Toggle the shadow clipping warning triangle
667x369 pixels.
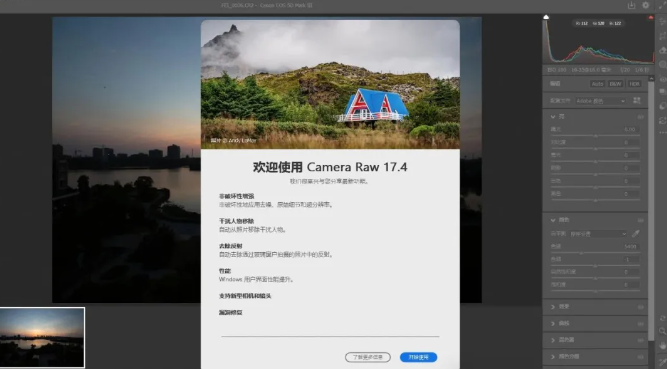click(546, 17)
